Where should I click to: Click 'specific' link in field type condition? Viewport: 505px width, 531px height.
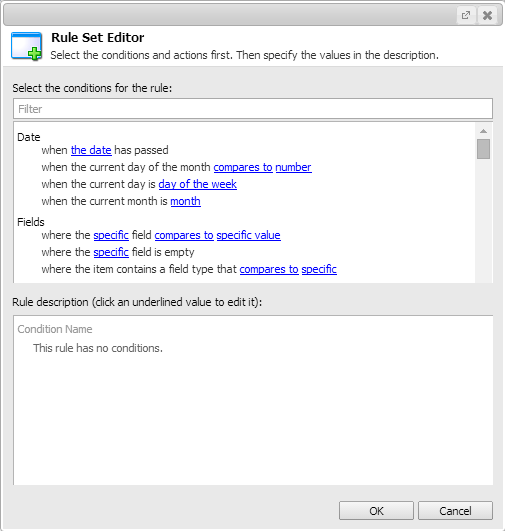click(319, 269)
